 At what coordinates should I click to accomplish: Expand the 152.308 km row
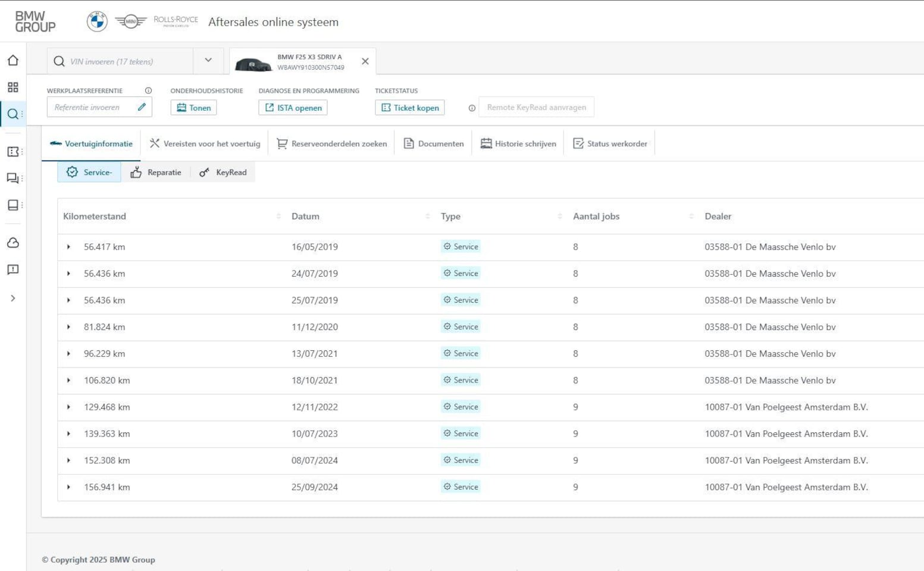68,460
